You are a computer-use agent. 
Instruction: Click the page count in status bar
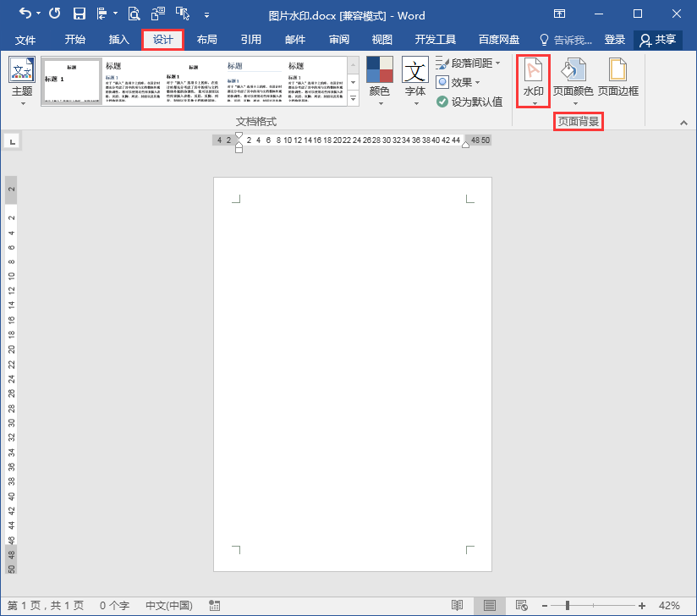click(46, 605)
